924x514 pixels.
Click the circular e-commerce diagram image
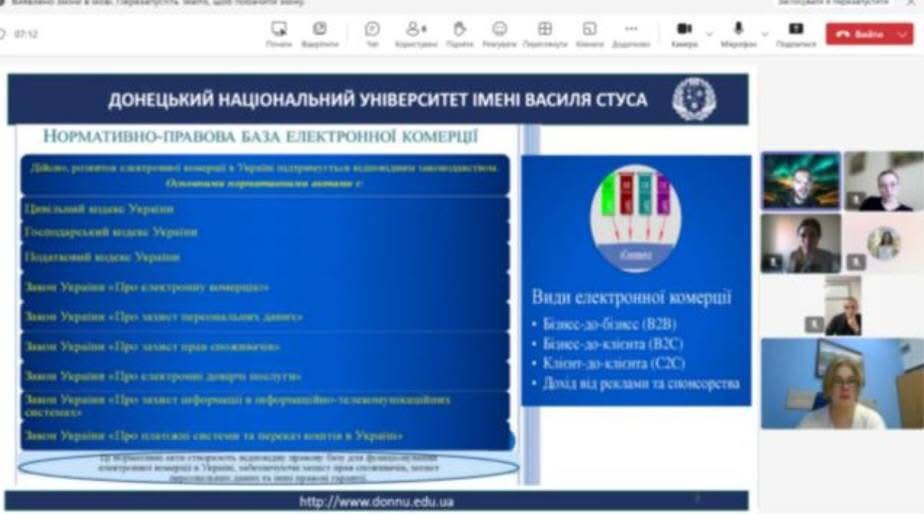[x=635, y=218]
